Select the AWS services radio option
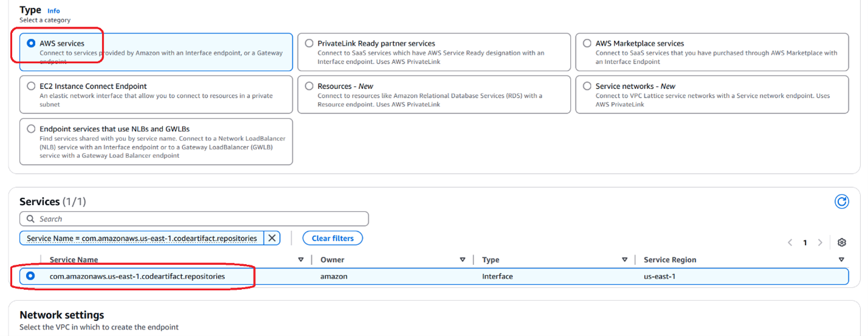This screenshot has width=868, height=336. click(31, 43)
